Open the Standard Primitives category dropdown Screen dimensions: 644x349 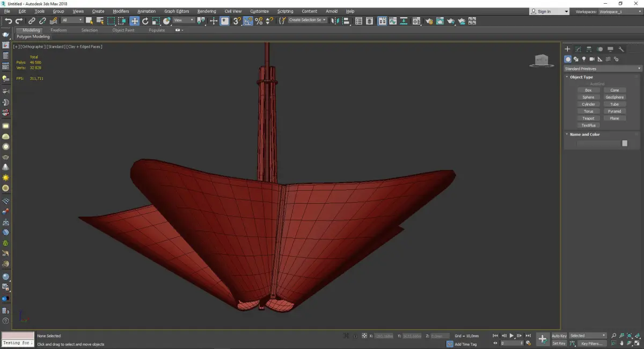pos(602,69)
